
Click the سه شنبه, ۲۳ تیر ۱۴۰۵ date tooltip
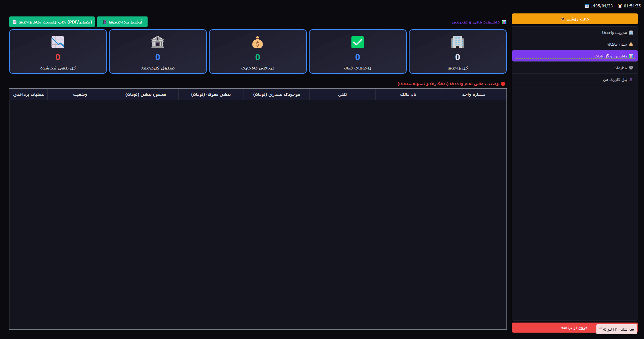[x=616, y=329]
